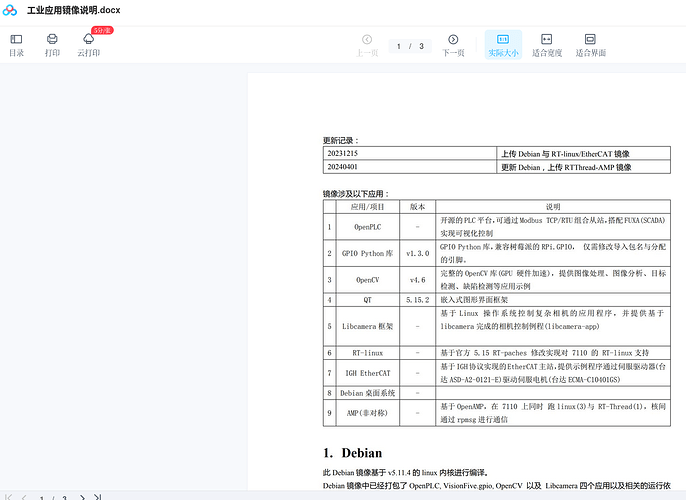Click the red 5分/张 badge
Image resolution: width=686 pixels, height=500 pixels.
tap(102, 30)
